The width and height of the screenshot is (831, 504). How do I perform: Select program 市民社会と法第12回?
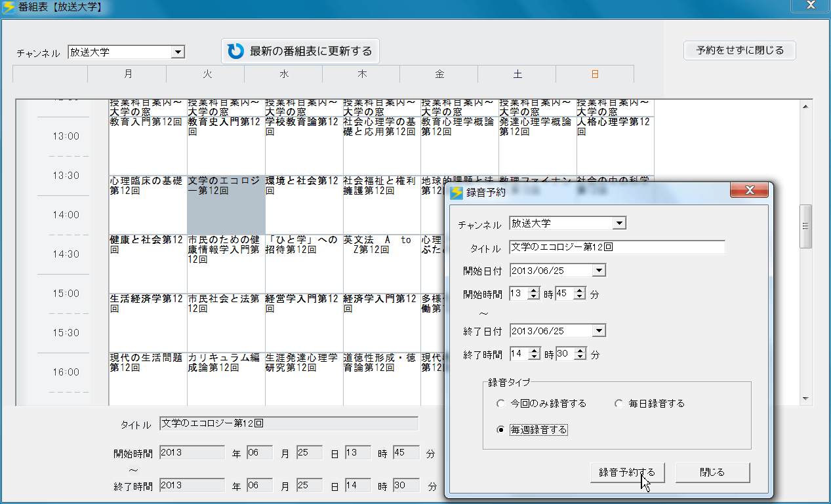tap(226, 322)
